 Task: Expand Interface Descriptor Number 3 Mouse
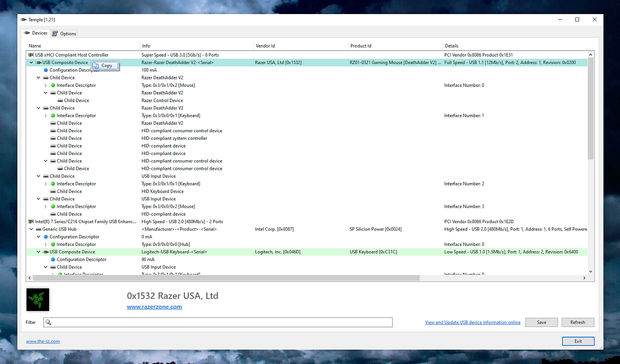[x=45, y=207]
